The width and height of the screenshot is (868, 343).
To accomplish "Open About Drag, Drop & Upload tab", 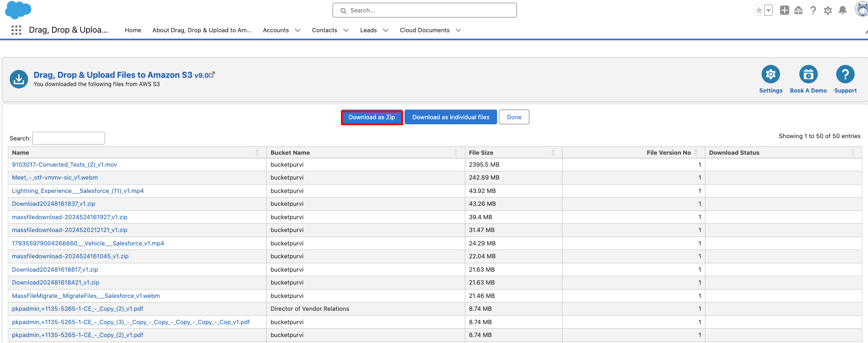I will click(202, 30).
